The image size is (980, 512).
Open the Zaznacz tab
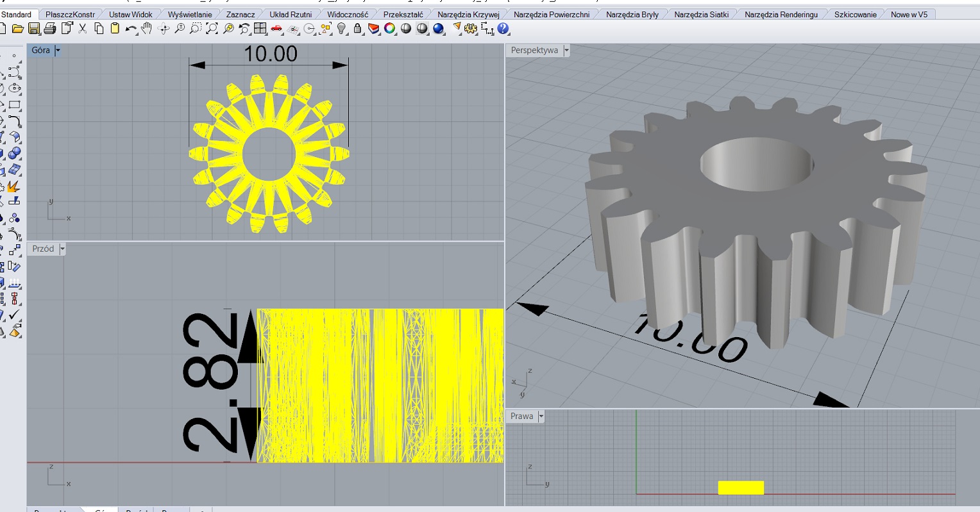[241, 14]
